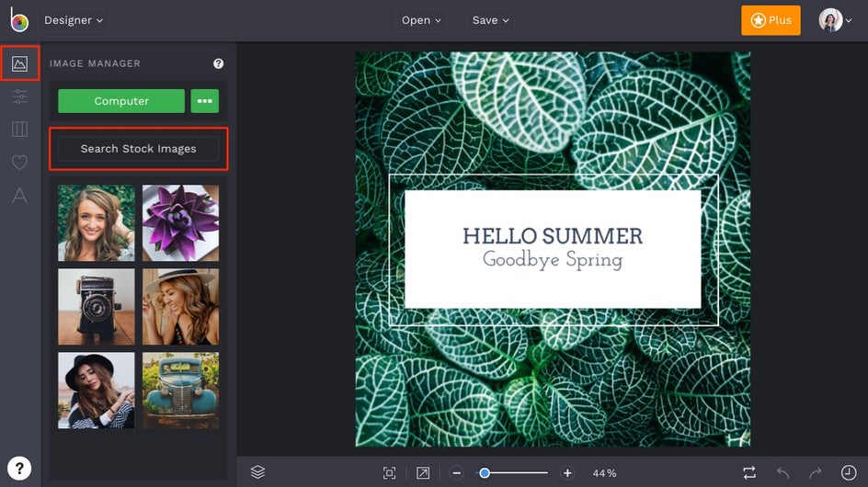Screen dimensions: 868x487
Task: Click the green Computer upload button
Action: (x=121, y=101)
